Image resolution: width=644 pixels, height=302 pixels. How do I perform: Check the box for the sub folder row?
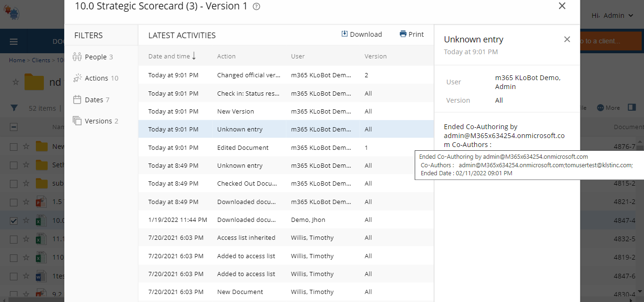pos(14,184)
